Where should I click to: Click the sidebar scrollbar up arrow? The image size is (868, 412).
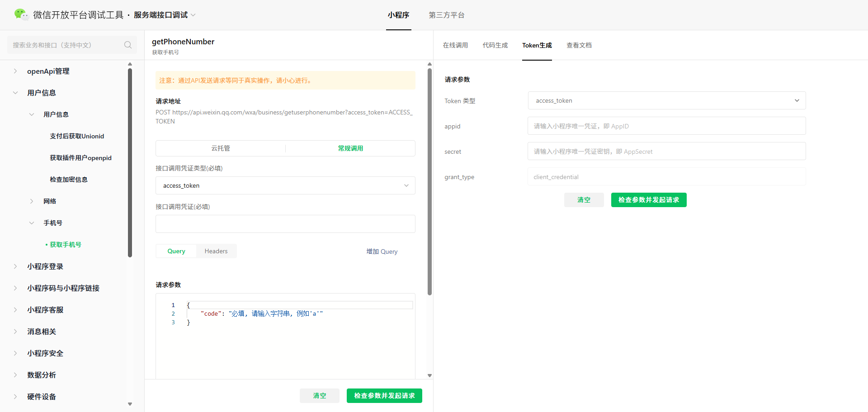[130, 64]
